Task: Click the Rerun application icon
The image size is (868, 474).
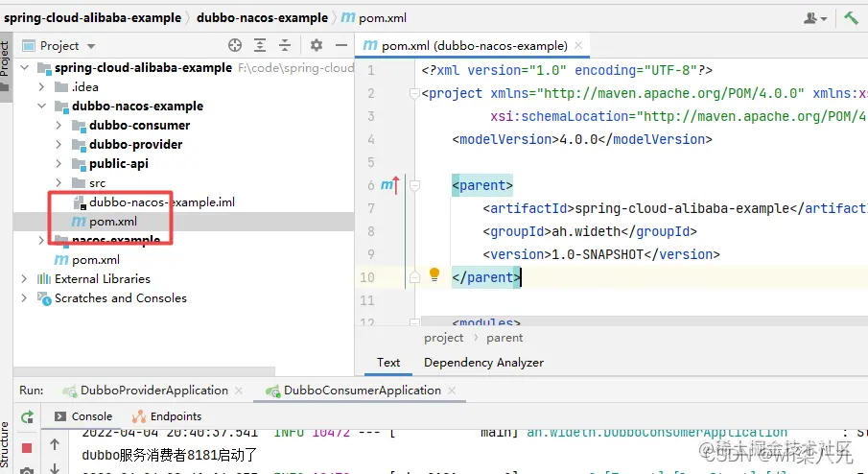Action: tap(27, 417)
